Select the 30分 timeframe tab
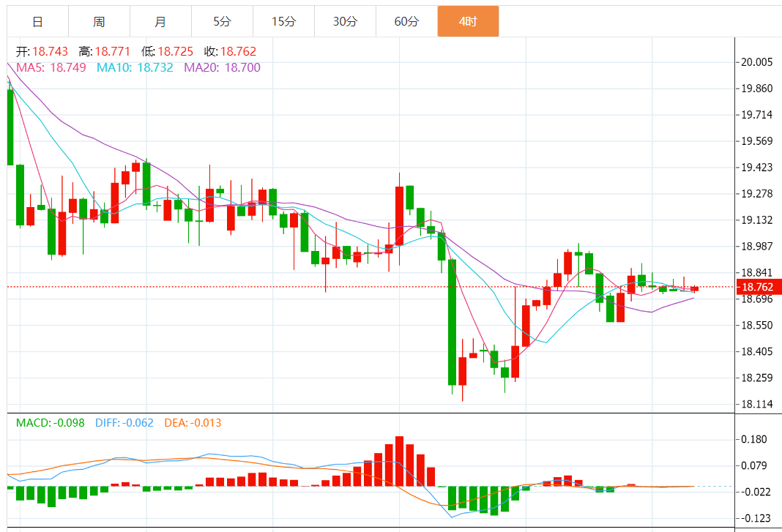 (x=345, y=21)
